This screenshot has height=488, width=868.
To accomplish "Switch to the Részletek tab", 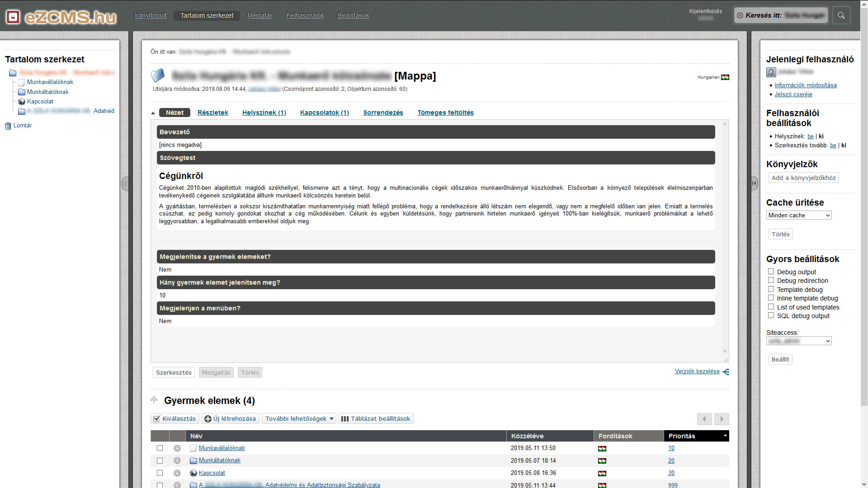I will 212,113.
